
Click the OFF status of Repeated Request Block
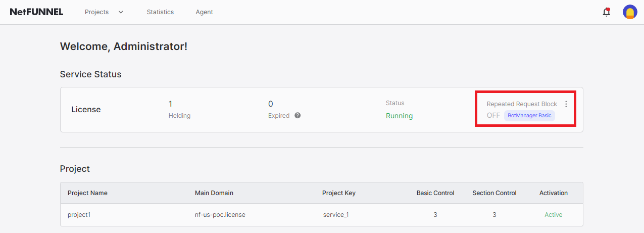pos(493,115)
